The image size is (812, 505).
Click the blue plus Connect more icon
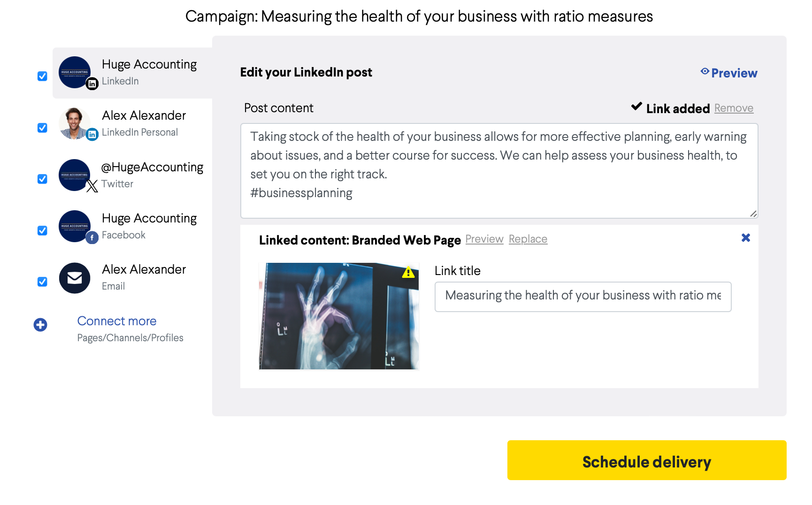[40, 325]
